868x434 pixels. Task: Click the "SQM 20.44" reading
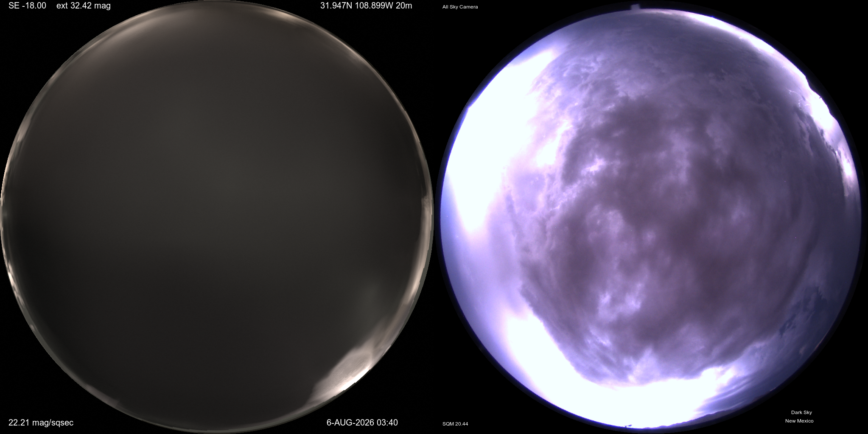click(455, 424)
